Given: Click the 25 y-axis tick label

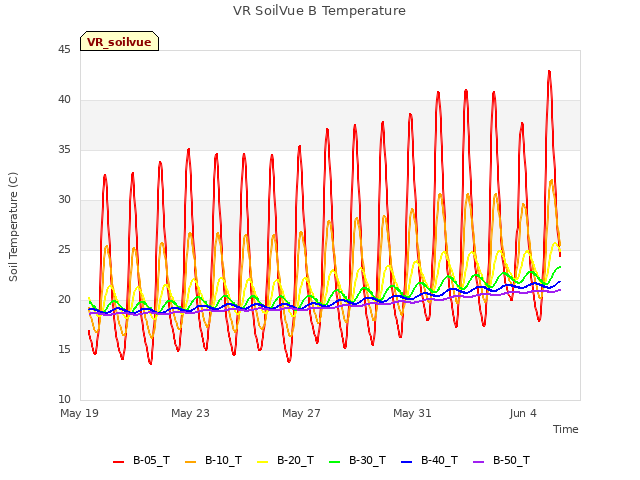Looking at the screenshot, I should (x=64, y=250).
